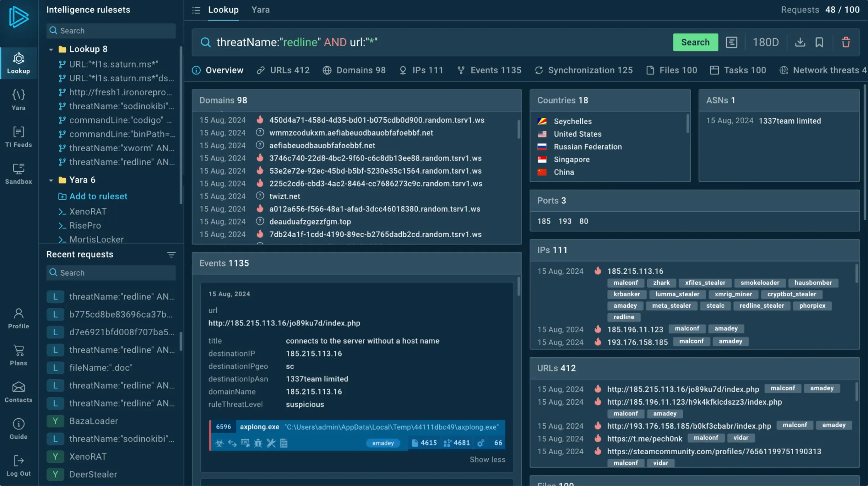The width and height of the screenshot is (868, 486).
Task: Collapse the Lookup 8 folder
Action: coord(51,49)
